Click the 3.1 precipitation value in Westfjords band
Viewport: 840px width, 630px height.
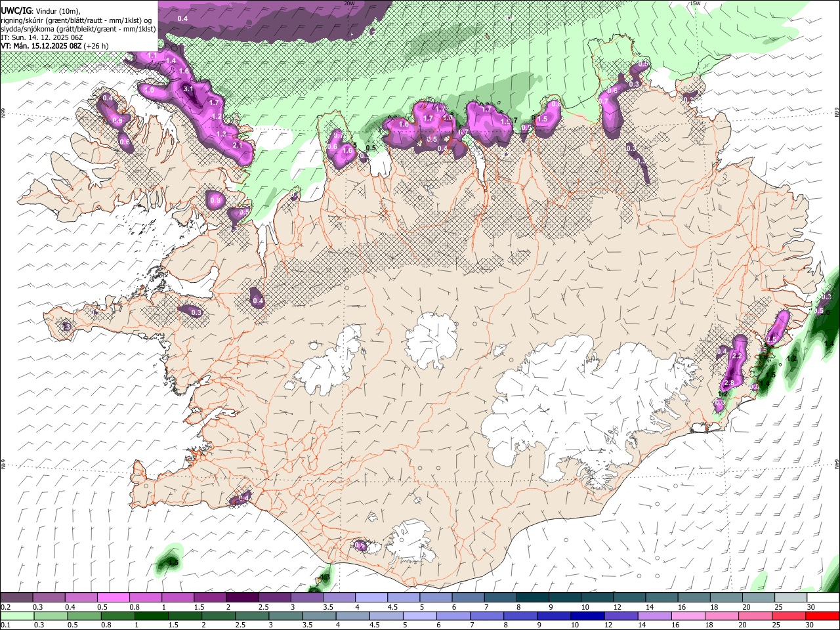pyautogui.click(x=188, y=88)
